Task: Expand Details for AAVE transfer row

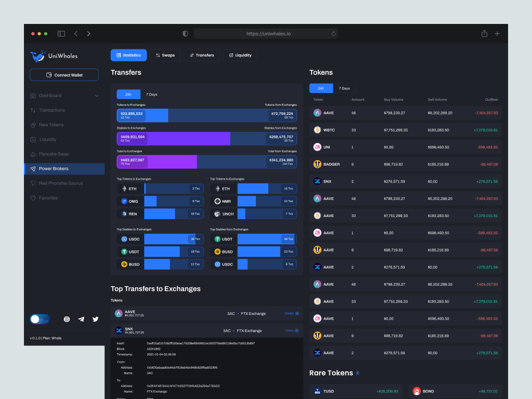Action: point(292,313)
